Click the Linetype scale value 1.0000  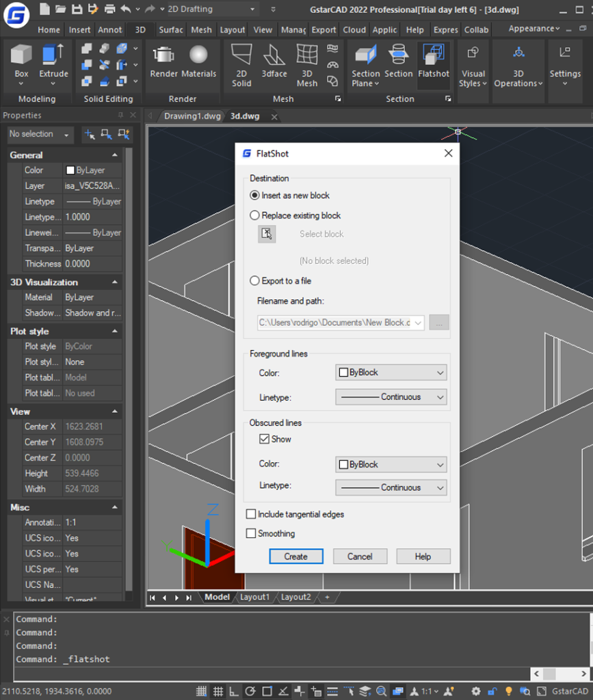92,217
